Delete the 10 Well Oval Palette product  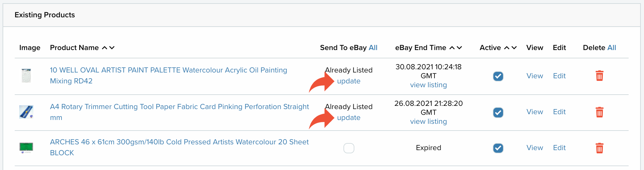[x=599, y=76]
